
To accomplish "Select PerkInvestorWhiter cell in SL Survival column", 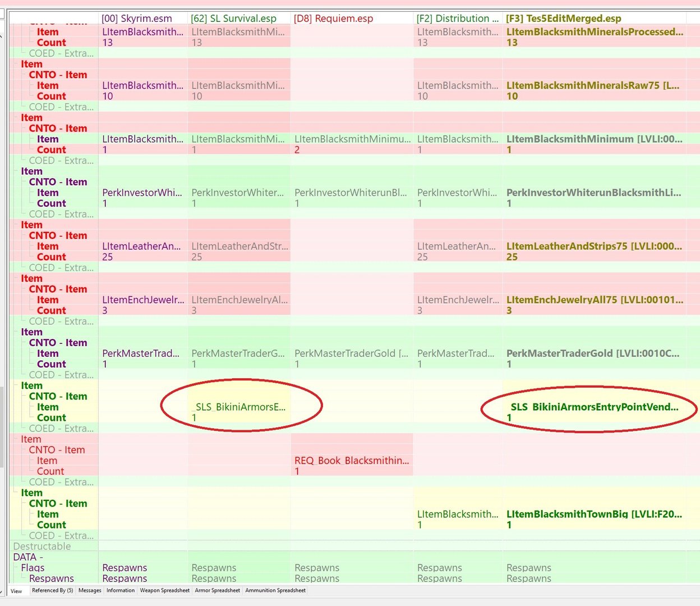I will tap(239, 192).
